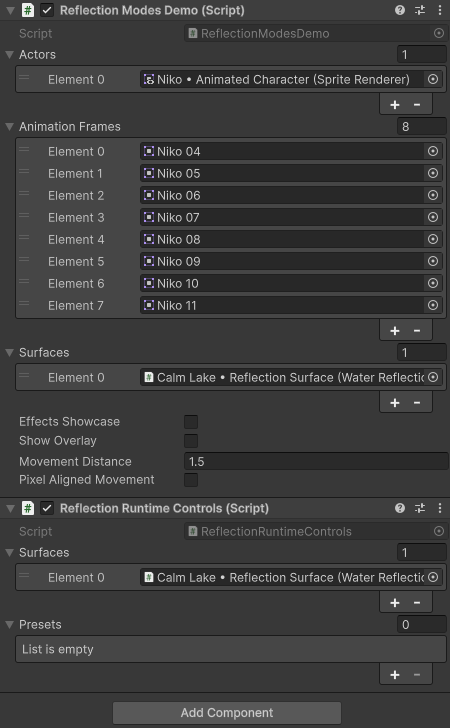450x728 pixels.
Task: Click the Presets size field showing 0
Action: (x=422, y=624)
